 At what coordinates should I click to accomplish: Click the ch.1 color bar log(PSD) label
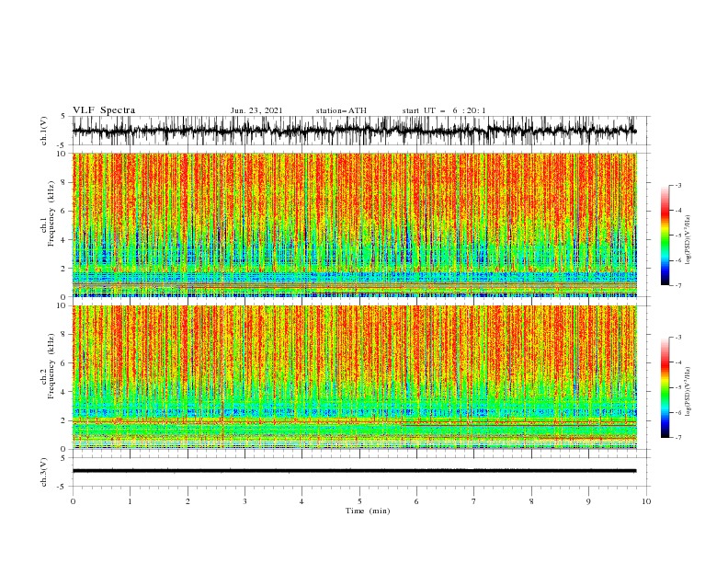click(x=688, y=240)
